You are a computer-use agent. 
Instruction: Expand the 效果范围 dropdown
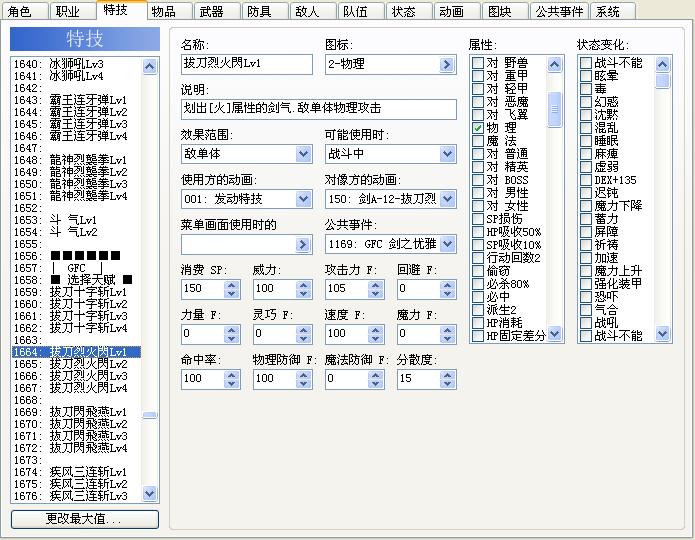click(303, 154)
